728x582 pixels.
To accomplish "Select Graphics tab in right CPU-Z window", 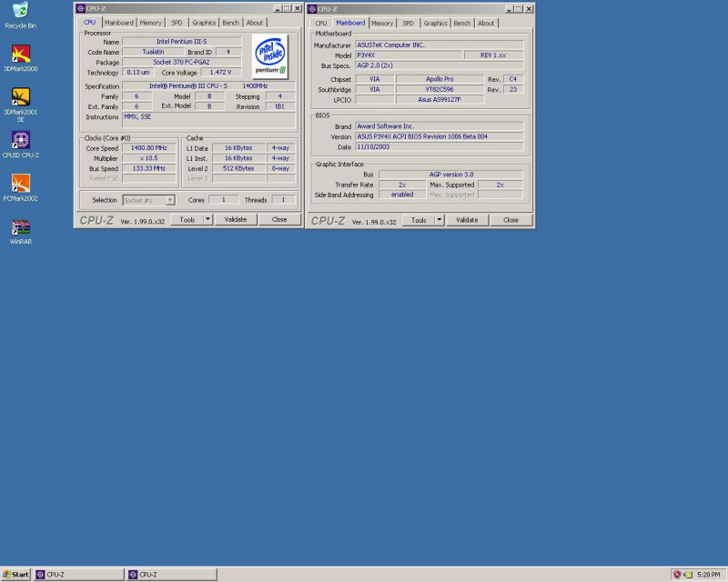I will pyautogui.click(x=436, y=23).
